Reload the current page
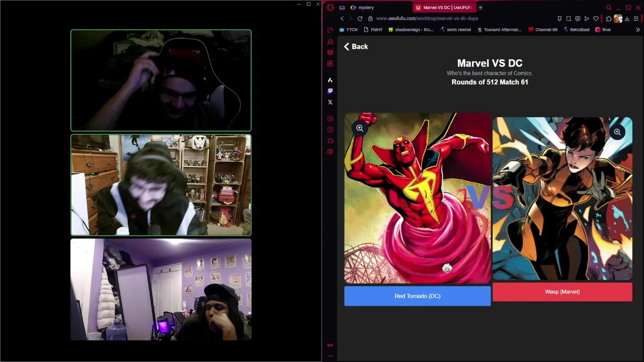This screenshot has height=362, width=644. click(x=360, y=19)
